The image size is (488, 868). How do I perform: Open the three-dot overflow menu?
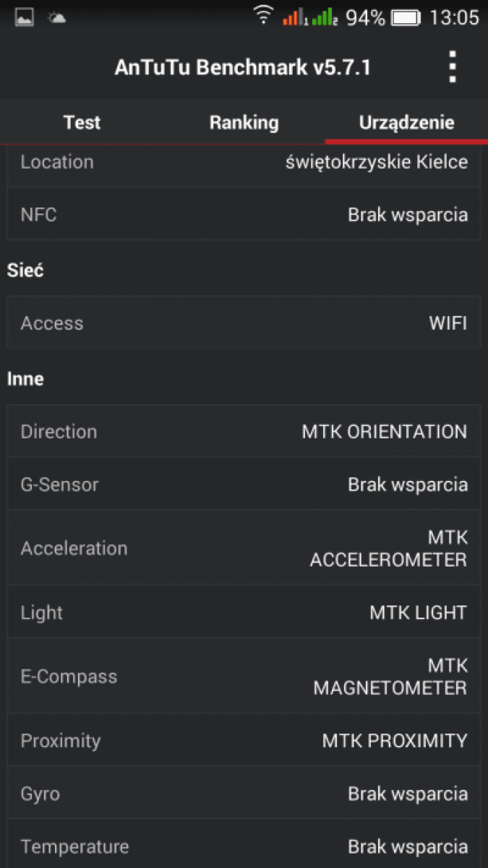453,67
